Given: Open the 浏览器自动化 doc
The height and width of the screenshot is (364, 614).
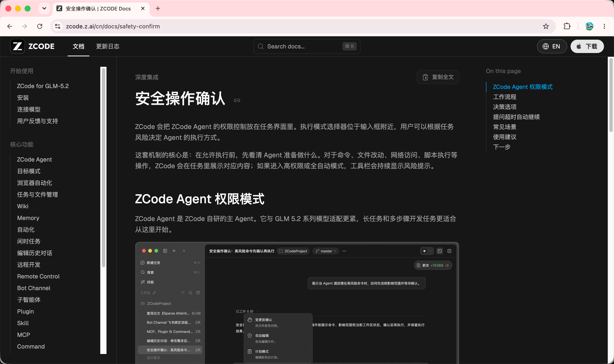Looking at the screenshot, I should pyautogui.click(x=35, y=183).
